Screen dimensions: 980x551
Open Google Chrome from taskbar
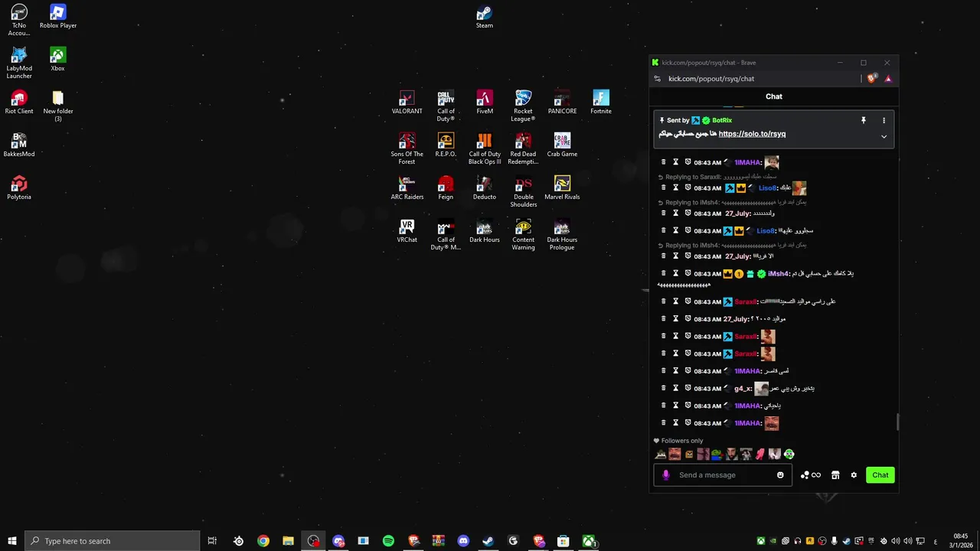pos(263,541)
